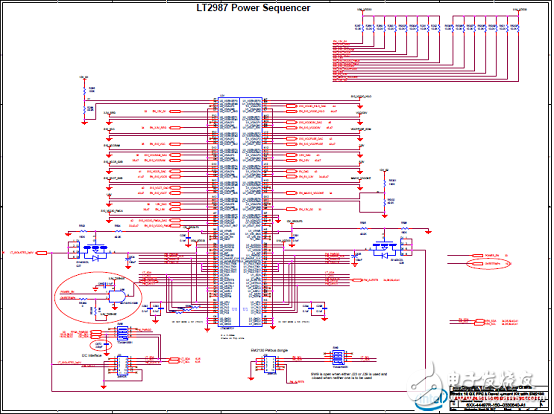554x414 pixels.
Task: Select the left half of the LT2987 chip body
Action: 229,212
